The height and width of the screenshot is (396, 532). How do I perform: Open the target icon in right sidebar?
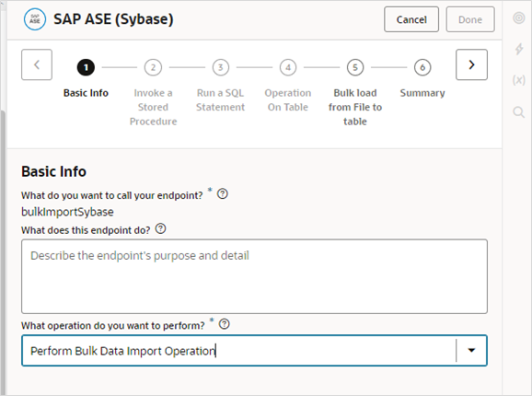[518, 17]
